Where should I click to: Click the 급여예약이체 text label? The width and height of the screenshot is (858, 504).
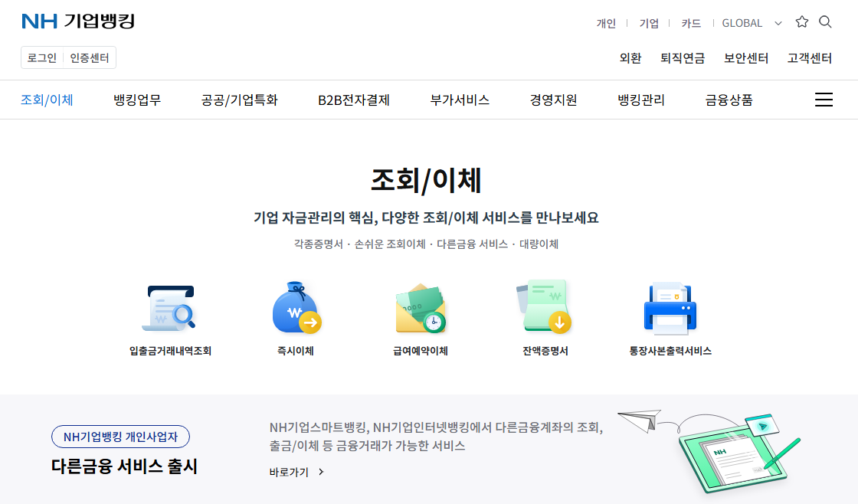(x=421, y=351)
